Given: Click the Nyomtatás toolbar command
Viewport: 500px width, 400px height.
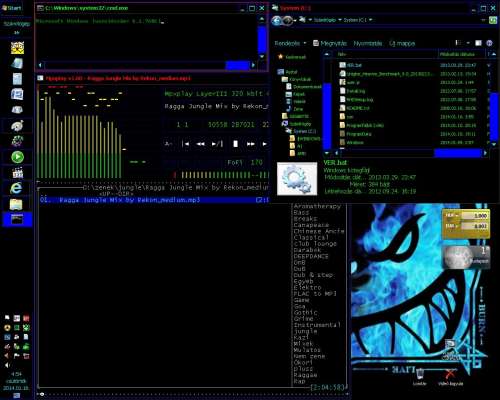Looking at the screenshot, I should pos(368,43).
